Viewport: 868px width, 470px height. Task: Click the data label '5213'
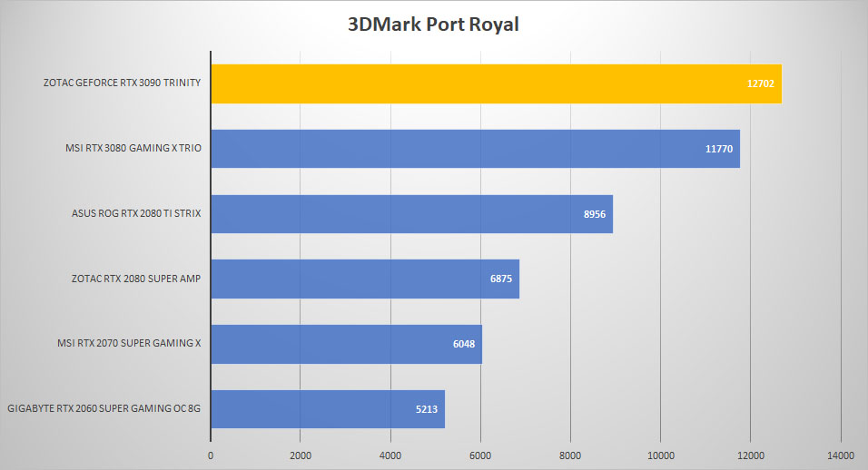427,409
